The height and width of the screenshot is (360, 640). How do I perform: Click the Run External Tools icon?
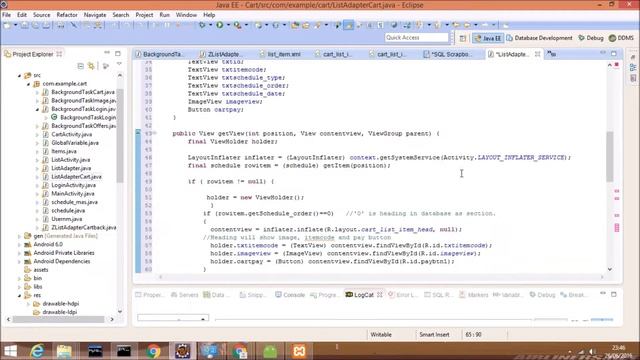coord(237,25)
